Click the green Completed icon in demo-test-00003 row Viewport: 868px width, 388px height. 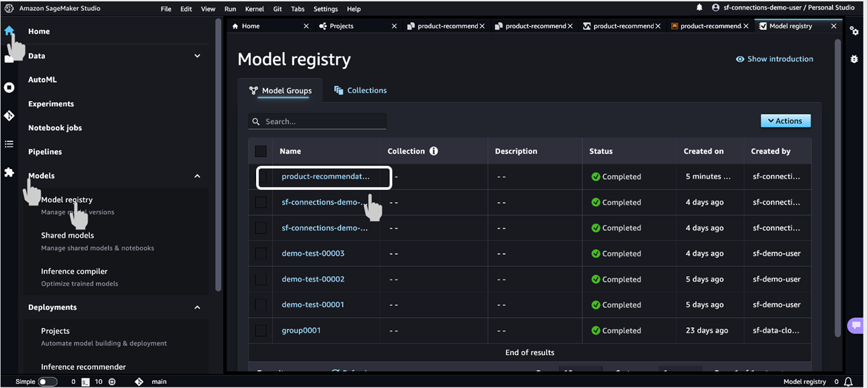(596, 254)
